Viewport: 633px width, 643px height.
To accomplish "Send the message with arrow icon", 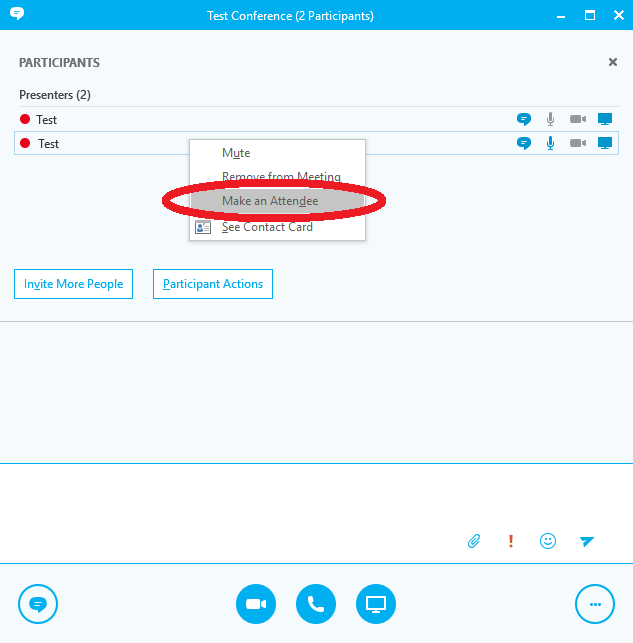I will coord(587,541).
